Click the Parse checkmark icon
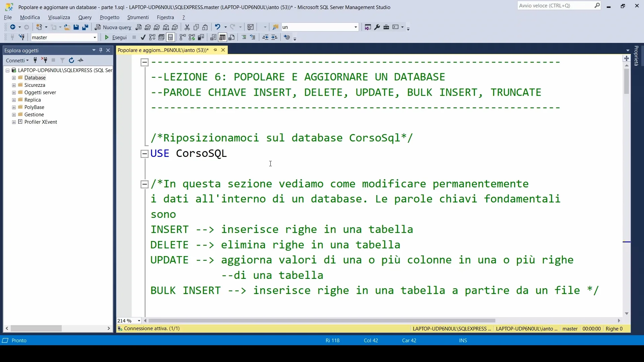The height and width of the screenshot is (362, 644). (143, 37)
